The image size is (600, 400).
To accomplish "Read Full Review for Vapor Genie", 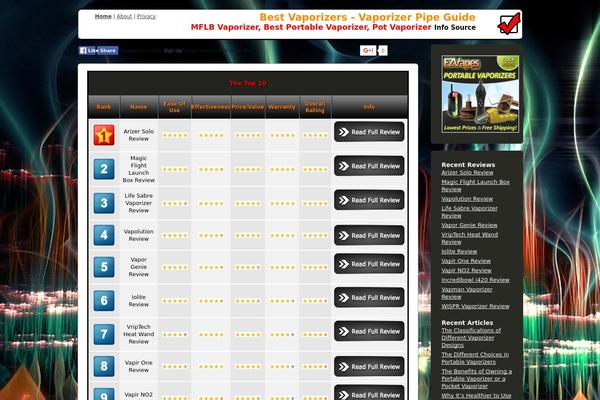I will point(369,264).
